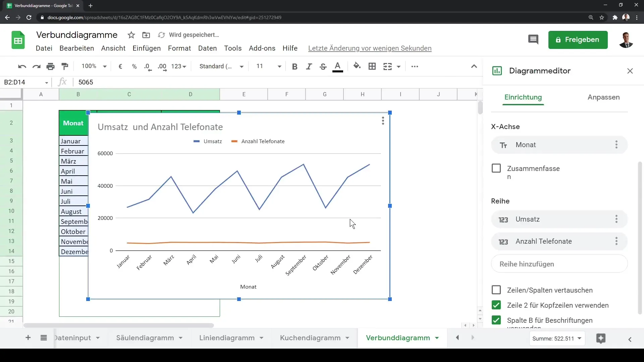Open Verbunddiagramm sheet tab menu arrow
The image size is (644, 362).
click(437, 338)
